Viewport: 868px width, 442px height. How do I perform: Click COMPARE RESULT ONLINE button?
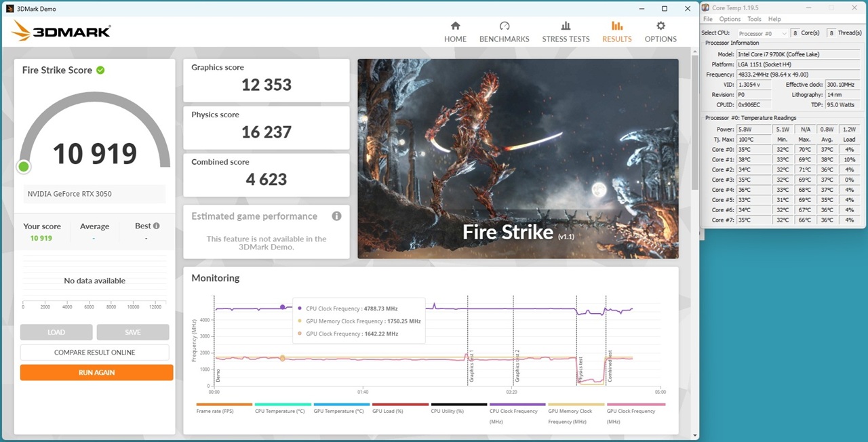point(94,353)
